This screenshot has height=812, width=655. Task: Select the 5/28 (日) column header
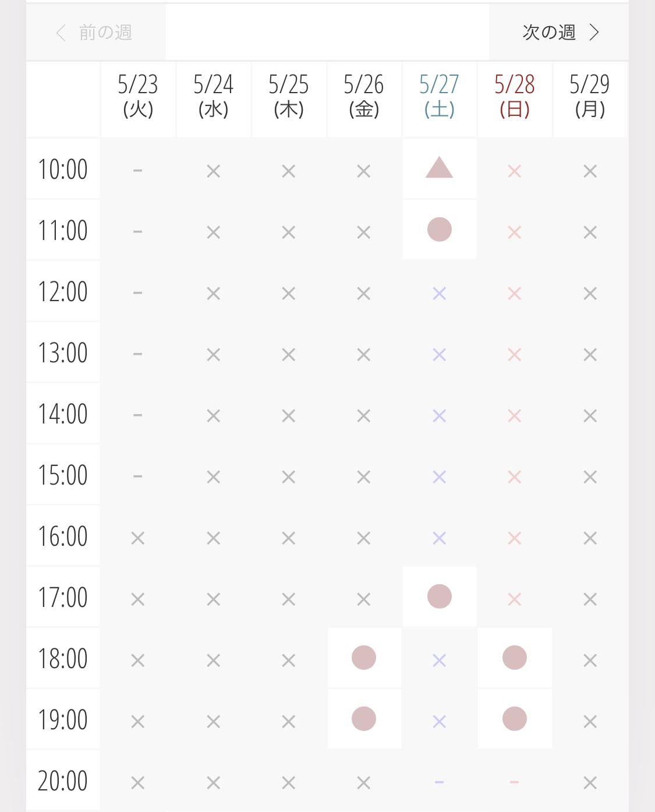515,97
